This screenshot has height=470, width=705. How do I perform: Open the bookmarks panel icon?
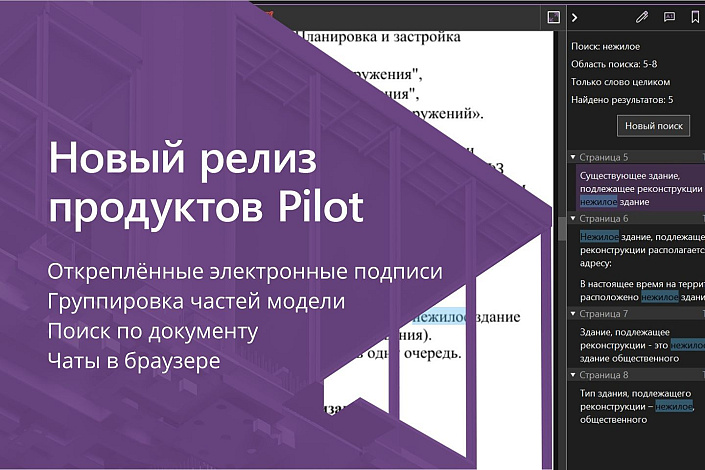click(695, 17)
